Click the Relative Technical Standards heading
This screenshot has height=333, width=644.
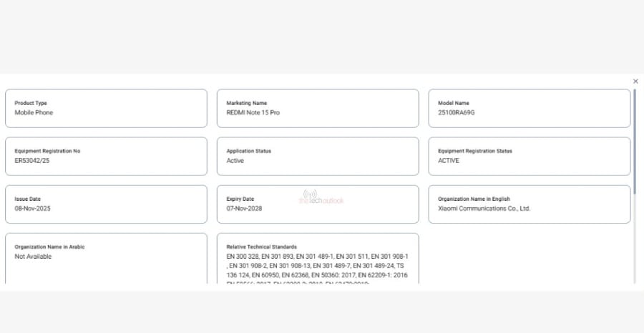pyautogui.click(x=261, y=247)
